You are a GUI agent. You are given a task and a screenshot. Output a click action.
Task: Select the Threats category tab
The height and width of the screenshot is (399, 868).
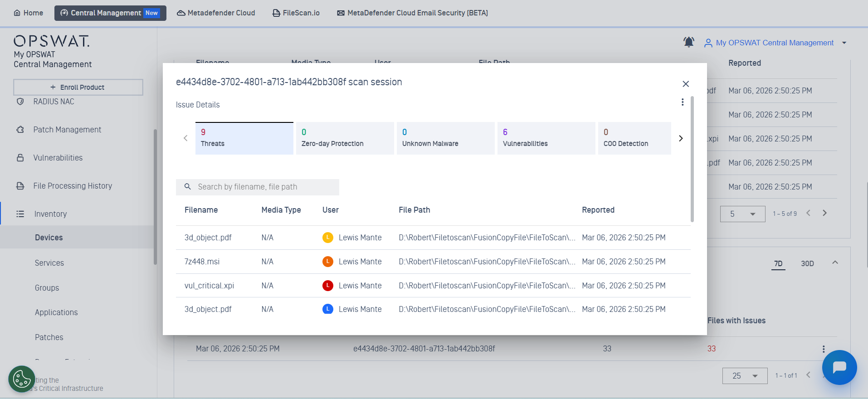coord(244,138)
